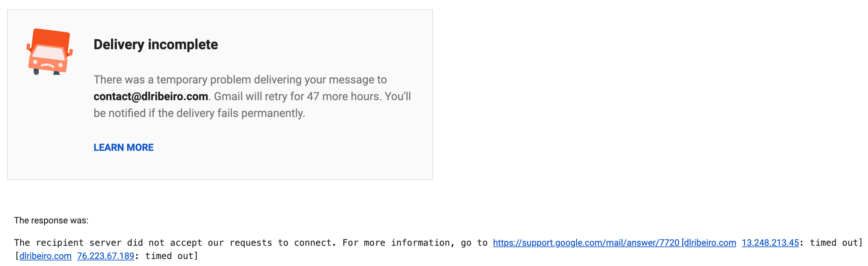Screen dimensions: 868x266
Task: Click "For more information, go to" text
Action: click(x=415, y=243)
